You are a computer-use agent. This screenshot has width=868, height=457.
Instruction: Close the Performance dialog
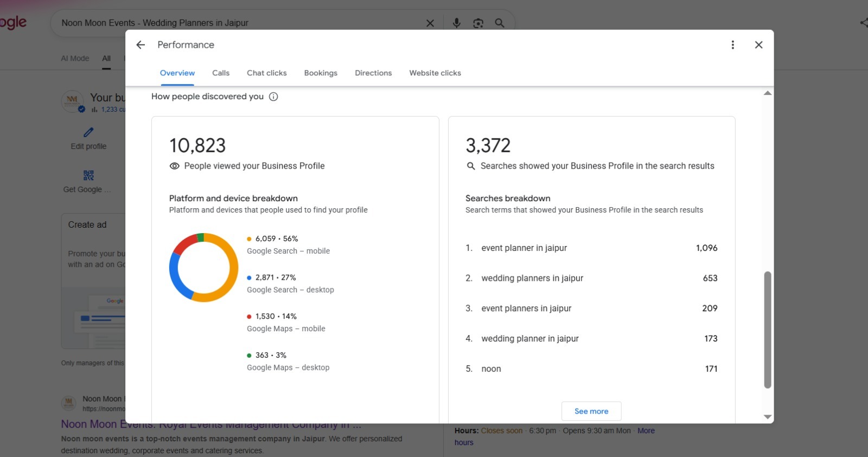coord(759,45)
